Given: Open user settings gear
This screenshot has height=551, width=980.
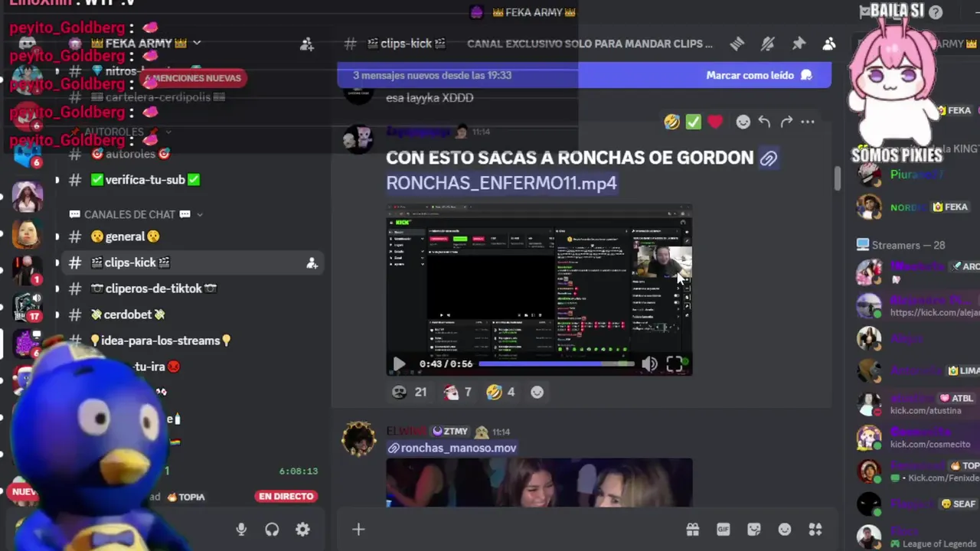Looking at the screenshot, I should 302,529.
